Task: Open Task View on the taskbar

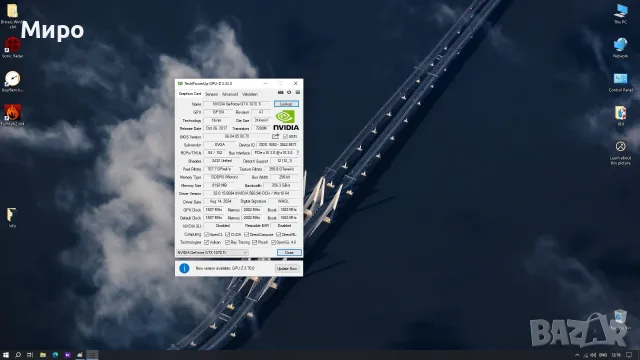Action: click(x=30, y=355)
